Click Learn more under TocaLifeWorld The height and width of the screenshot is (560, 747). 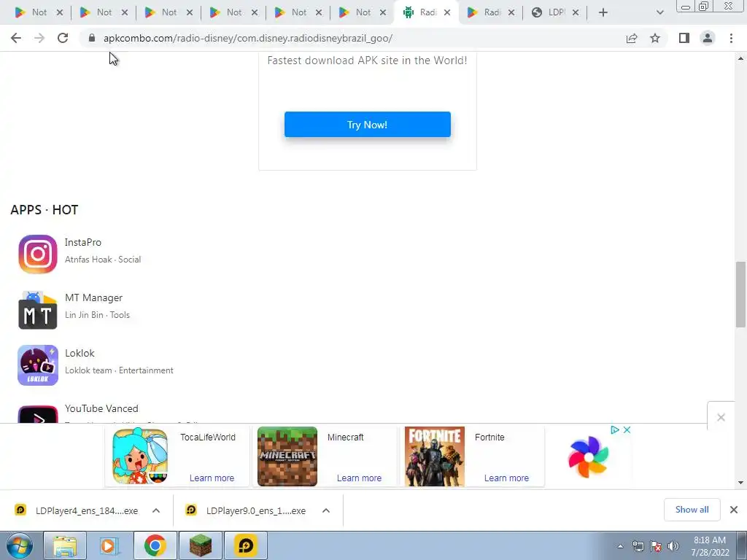pyautogui.click(x=212, y=478)
